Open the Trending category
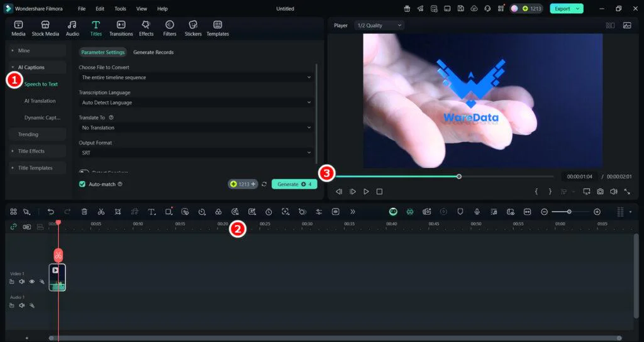The height and width of the screenshot is (342, 644). [x=37, y=135]
